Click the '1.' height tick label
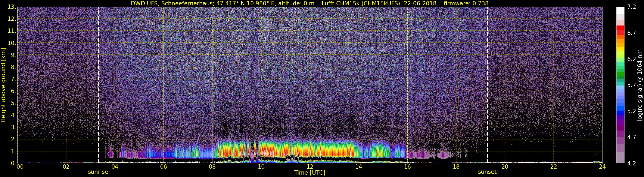Viewport: 644px width, 177px height. point(13,151)
